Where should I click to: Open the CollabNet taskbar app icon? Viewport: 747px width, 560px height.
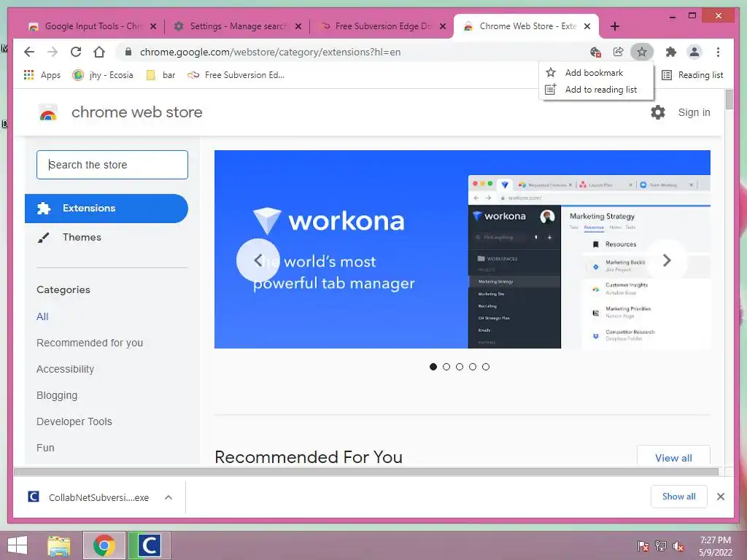pos(149,545)
